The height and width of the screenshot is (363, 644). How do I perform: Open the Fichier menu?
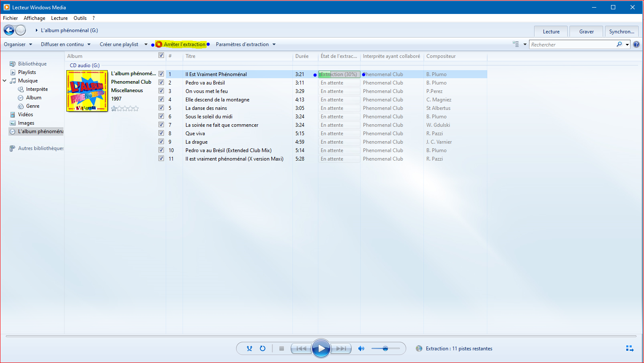point(10,18)
